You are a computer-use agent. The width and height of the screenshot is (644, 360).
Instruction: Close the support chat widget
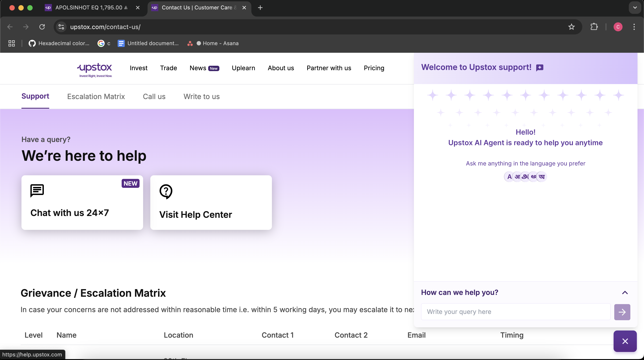pos(625,341)
